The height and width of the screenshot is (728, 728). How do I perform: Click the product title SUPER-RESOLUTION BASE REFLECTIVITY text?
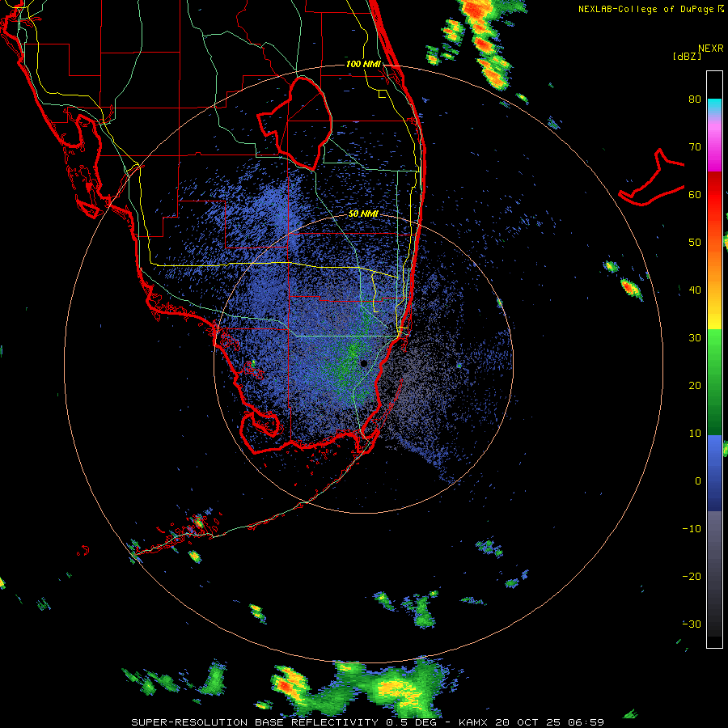pos(254,722)
